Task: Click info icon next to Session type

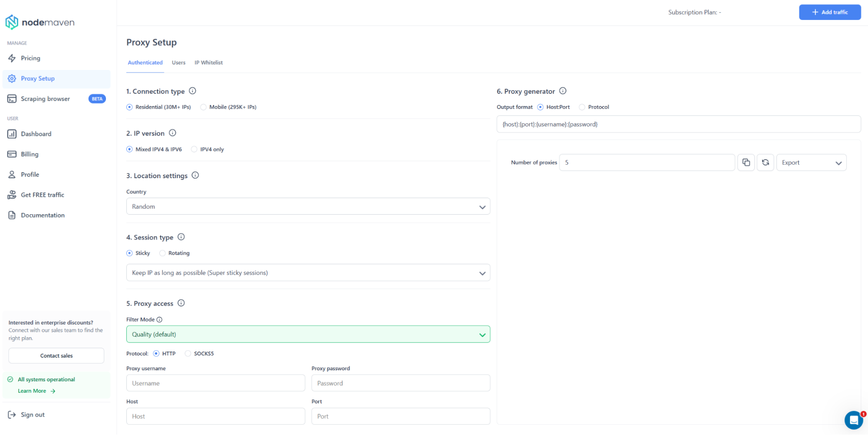Action: coord(181,237)
